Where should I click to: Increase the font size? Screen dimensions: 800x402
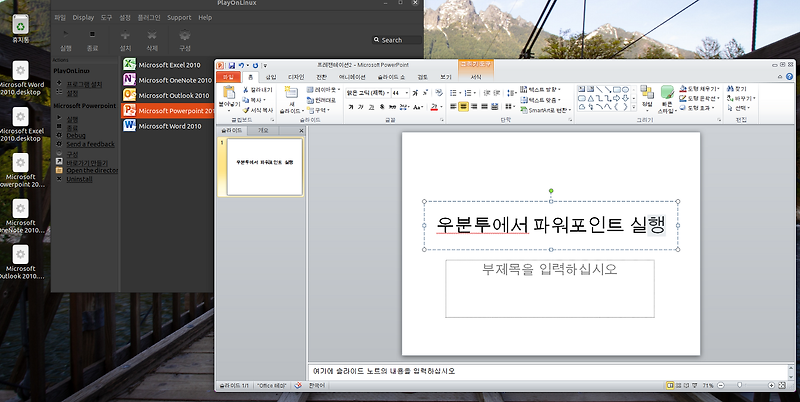click(415, 93)
